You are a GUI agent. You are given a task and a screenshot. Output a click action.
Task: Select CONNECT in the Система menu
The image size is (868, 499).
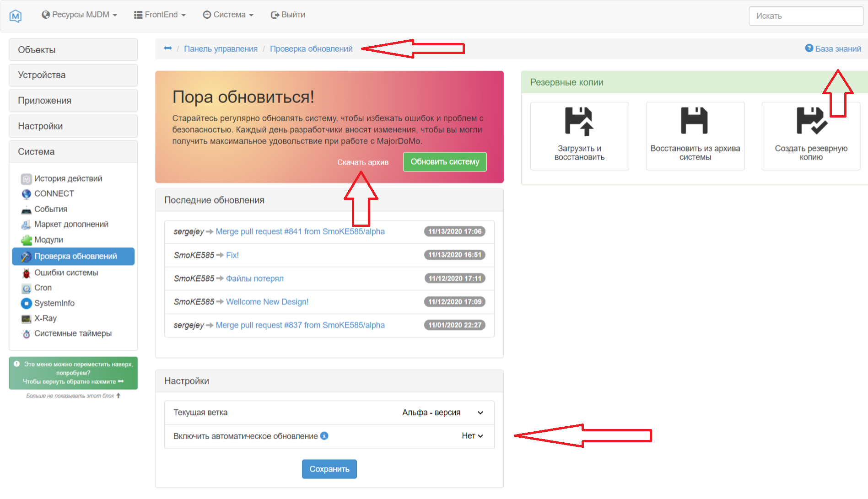(54, 193)
